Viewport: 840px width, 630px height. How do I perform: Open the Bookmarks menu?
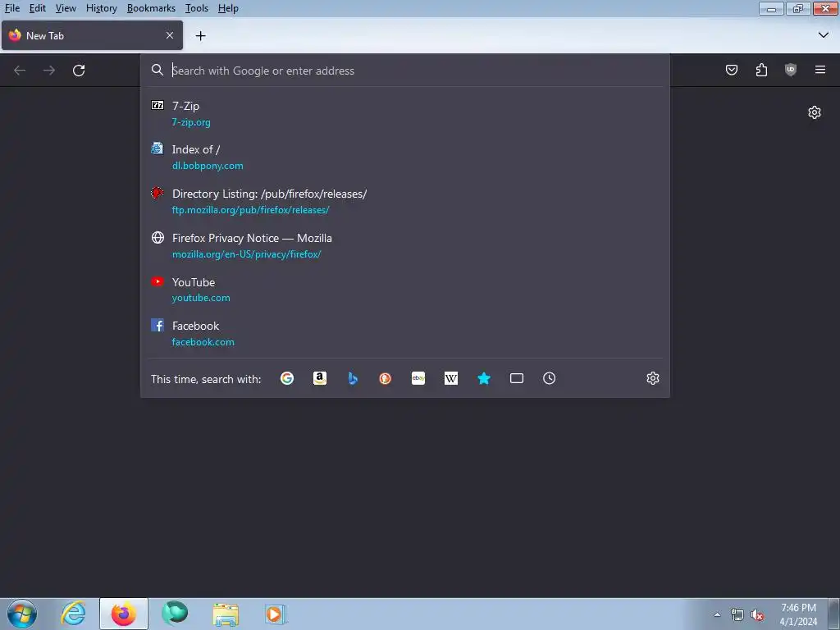click(x=151, y=8)
